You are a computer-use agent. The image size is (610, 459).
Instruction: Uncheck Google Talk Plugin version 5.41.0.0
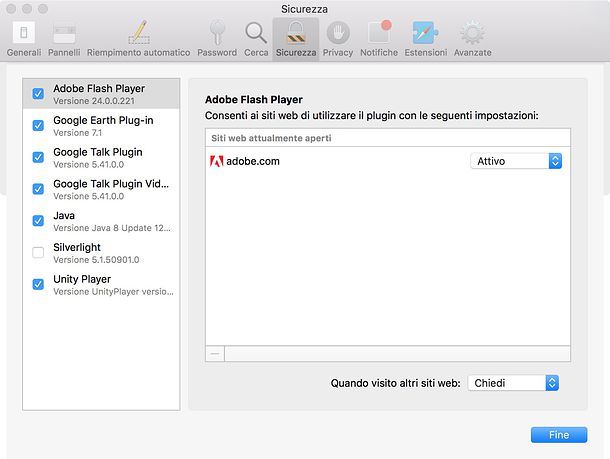click(x=38, y=158)
